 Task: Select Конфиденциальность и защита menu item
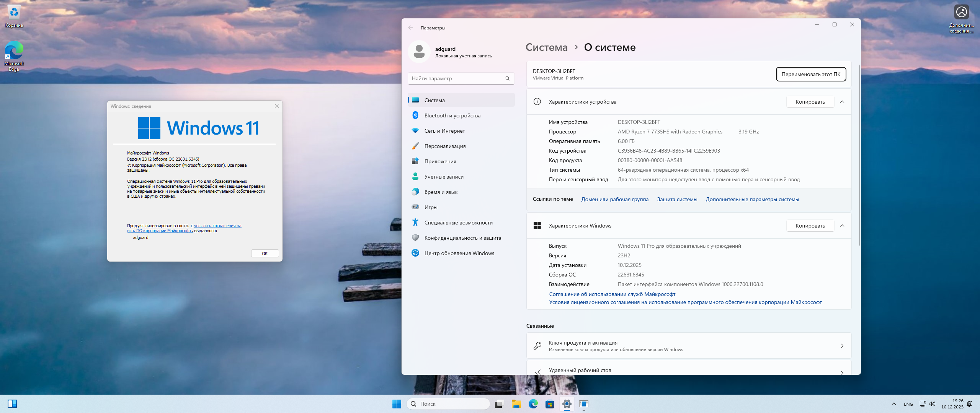coord(462,238)
